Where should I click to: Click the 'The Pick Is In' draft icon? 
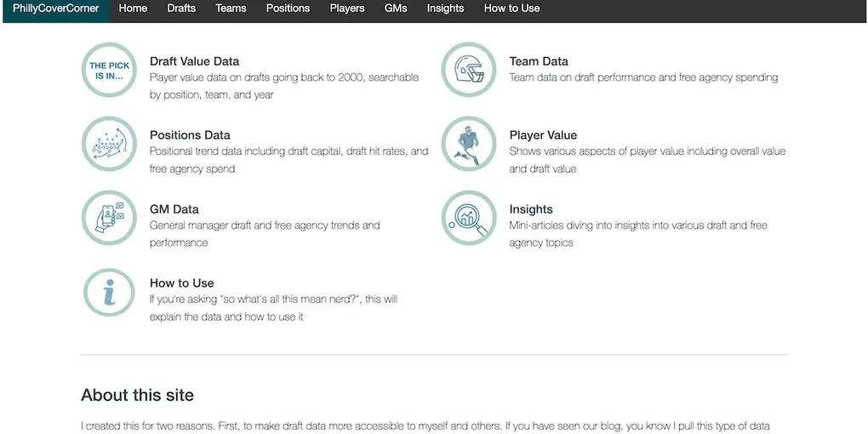click(x=109, y=70)
